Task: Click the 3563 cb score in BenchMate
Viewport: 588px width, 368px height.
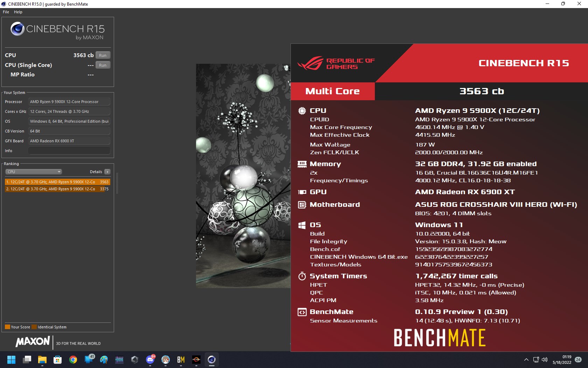Action: coord(482,91)
